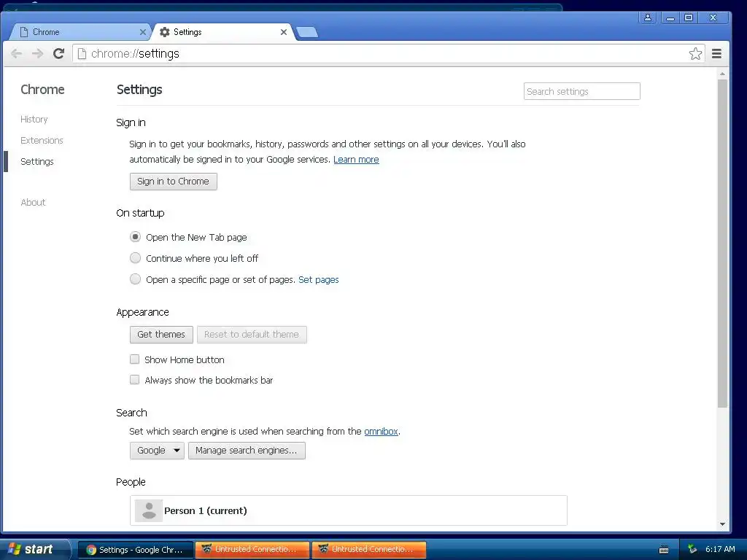747x560 pixels.
Task: Close the Settings tab
Action: click(x=284, y=32)
